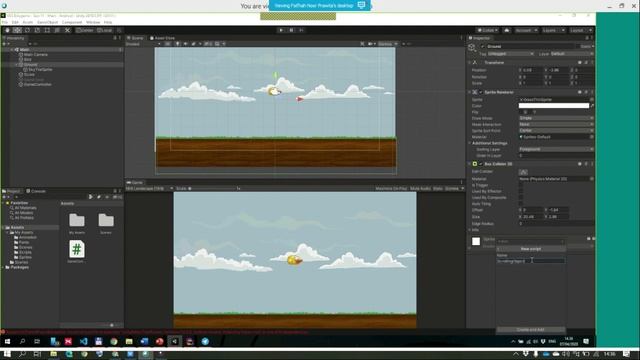Click the Play button to run game
Viewport: 640px width, 360px height.
[x=281, y=30]
